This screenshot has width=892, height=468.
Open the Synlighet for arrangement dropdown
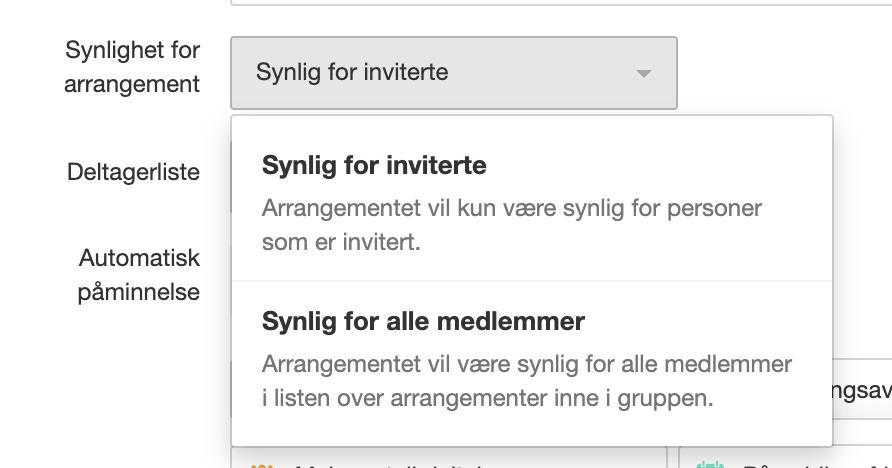click(453, 73)
